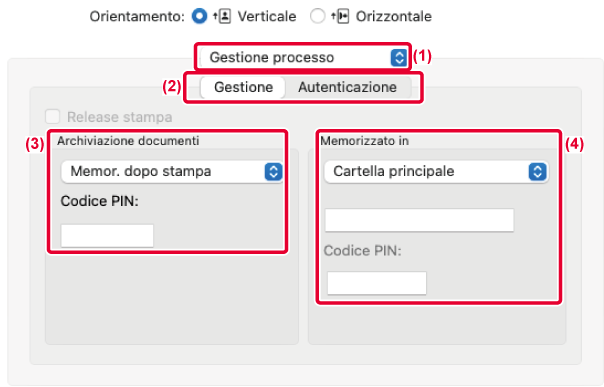The image size is (604, 387).
Task: Click the Archiviazione documenti group heading
Action: pos(128,141)
